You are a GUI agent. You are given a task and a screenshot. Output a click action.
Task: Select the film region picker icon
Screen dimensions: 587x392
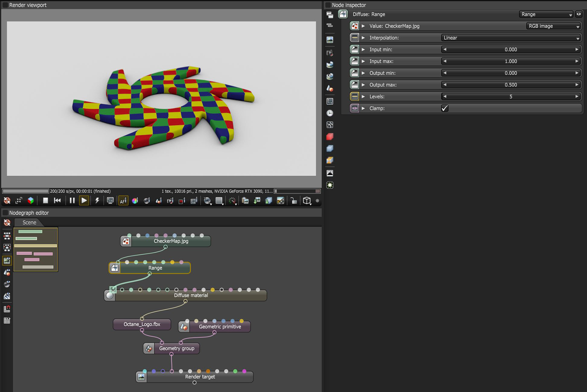point(194,200)
